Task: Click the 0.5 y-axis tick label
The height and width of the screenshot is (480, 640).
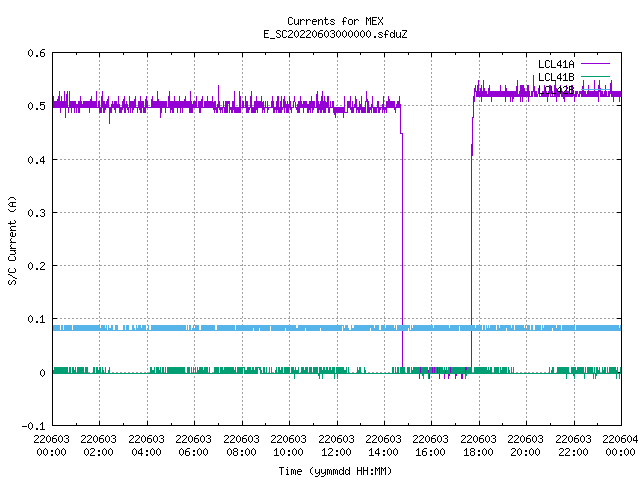Action: (x=36, y=106)
